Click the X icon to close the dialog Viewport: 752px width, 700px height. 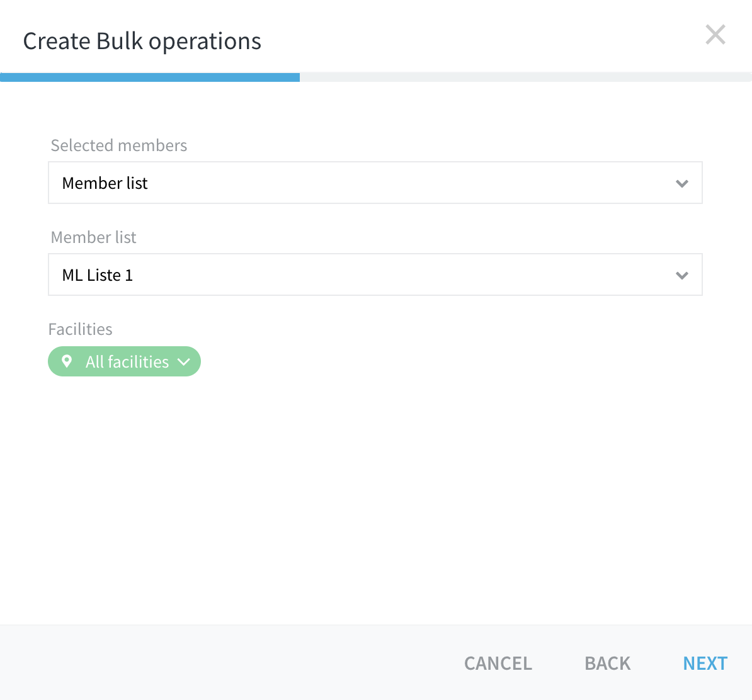(x=715, y=35)
